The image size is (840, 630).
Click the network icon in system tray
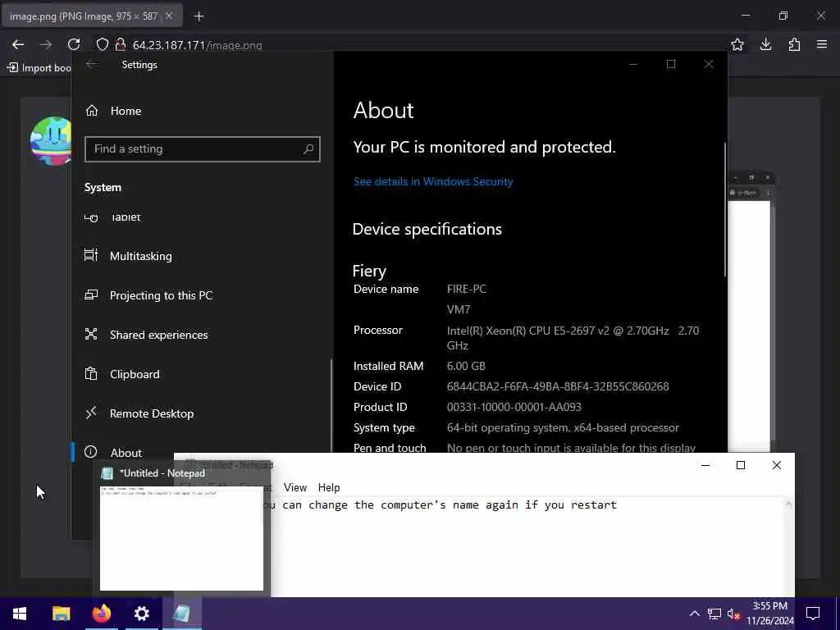pos(714,614)
